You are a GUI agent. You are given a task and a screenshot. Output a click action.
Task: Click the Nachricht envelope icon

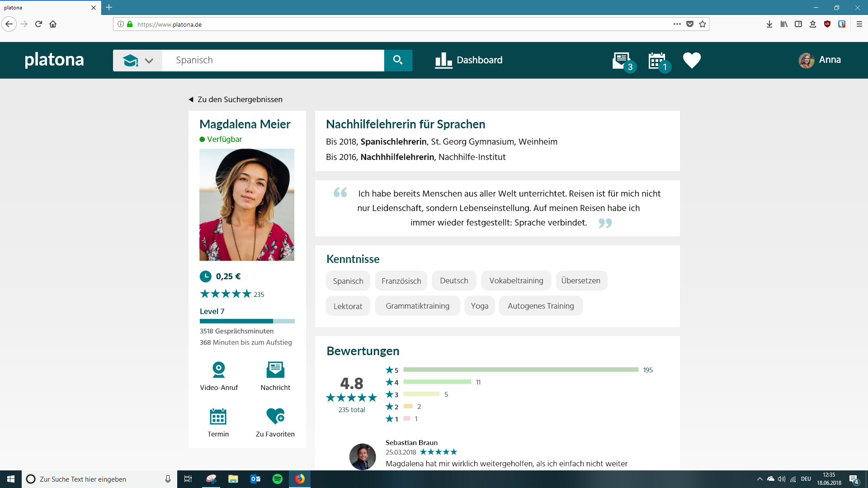coord(275,370)
